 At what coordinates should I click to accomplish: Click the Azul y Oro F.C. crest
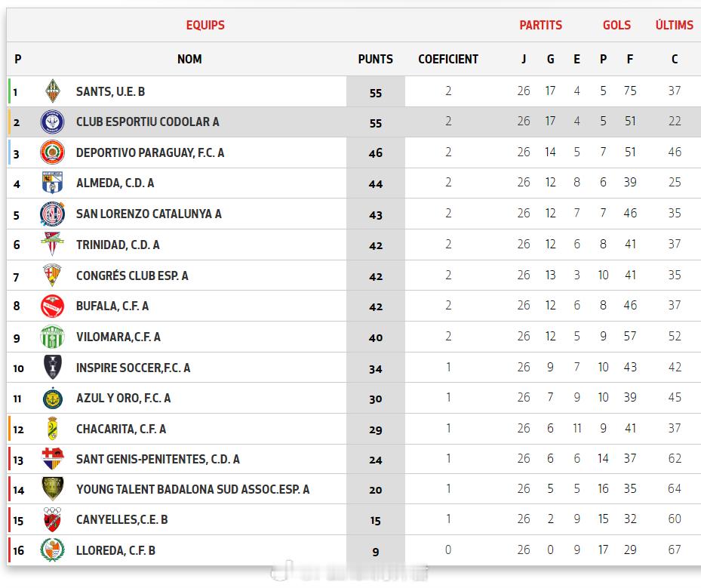click(52, 399)
